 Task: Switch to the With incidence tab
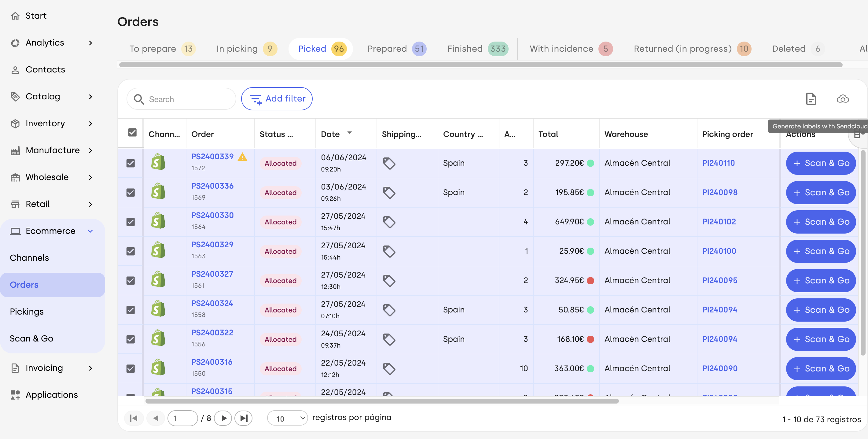(571, 49)
